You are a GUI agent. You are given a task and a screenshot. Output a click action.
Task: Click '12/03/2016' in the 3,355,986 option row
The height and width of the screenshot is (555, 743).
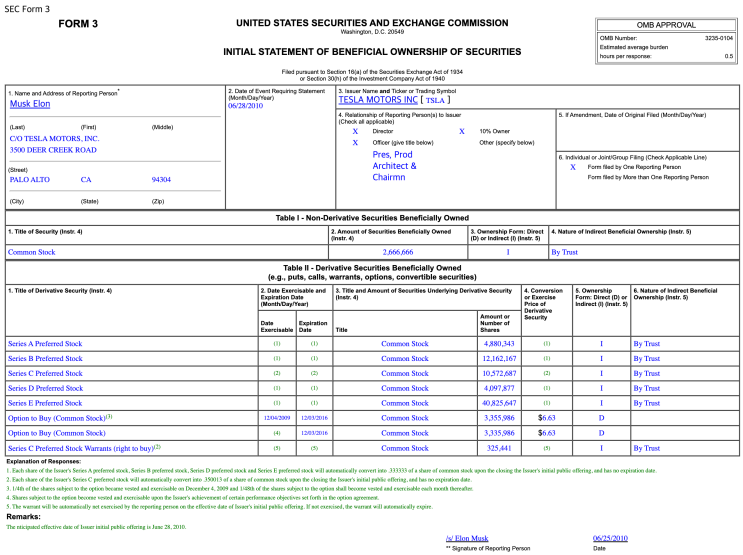tap(314, 418)
